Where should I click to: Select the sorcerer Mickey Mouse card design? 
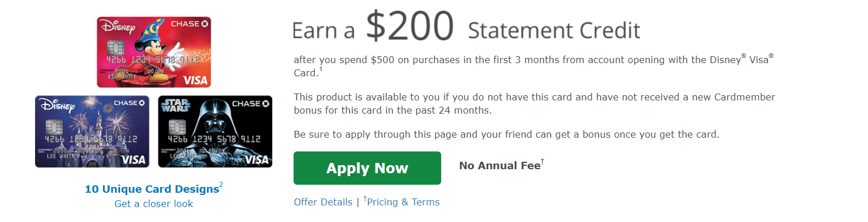154,52
